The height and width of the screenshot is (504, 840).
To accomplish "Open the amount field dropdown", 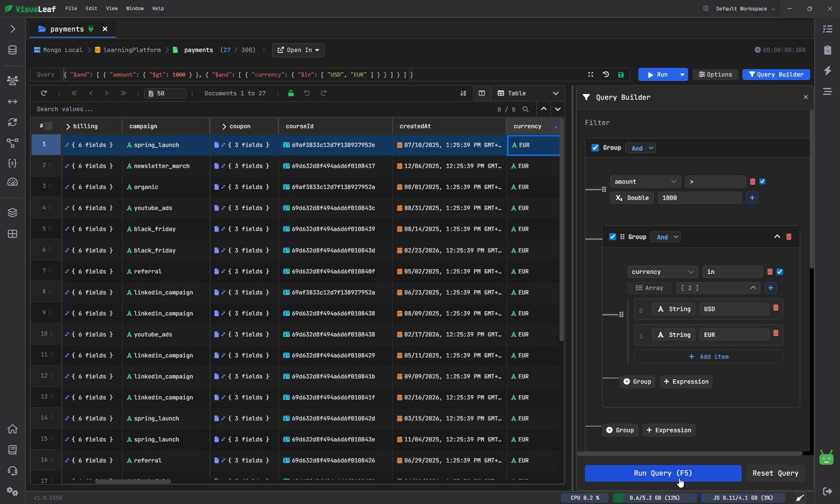I will coord(645,182).
